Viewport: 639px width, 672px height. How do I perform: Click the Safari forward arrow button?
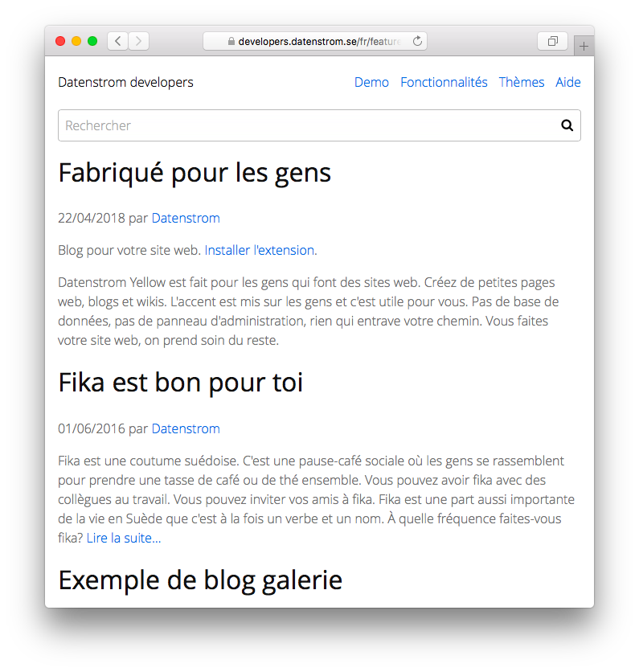pyautogui.click(x=138, y=41)
